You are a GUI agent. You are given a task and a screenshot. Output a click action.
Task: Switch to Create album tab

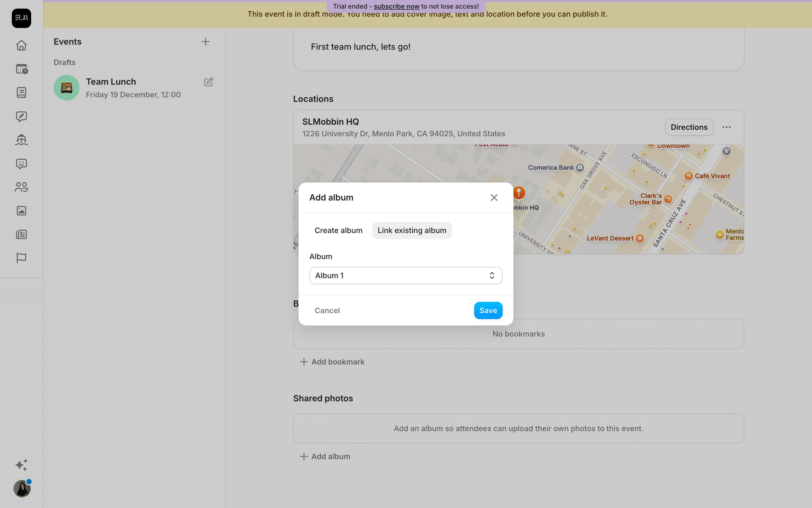pos(338,230)
